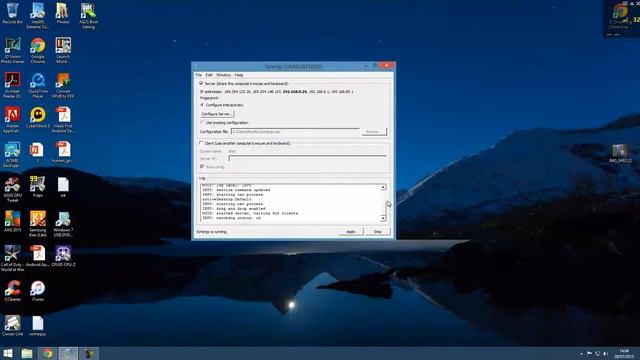Viewport: 640px width, 360px height.
Task: Open AOMEI Backupper desktop shortcut
Action: click(x=13, y=154)
